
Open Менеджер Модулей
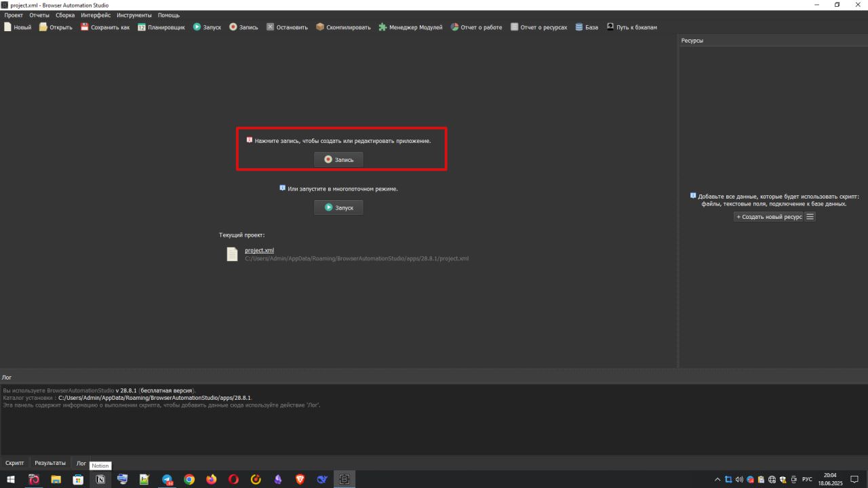pyautogui.click(x=410, y=27)
